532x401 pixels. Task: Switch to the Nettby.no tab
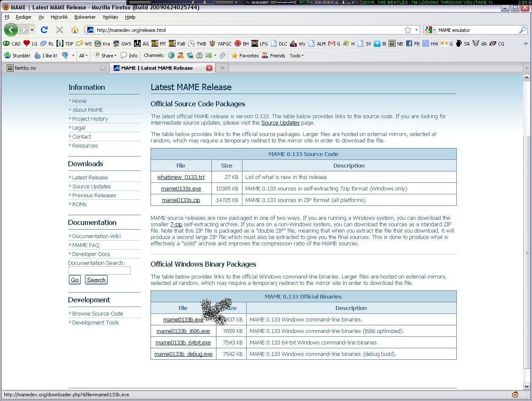click(x=55, y=68)
